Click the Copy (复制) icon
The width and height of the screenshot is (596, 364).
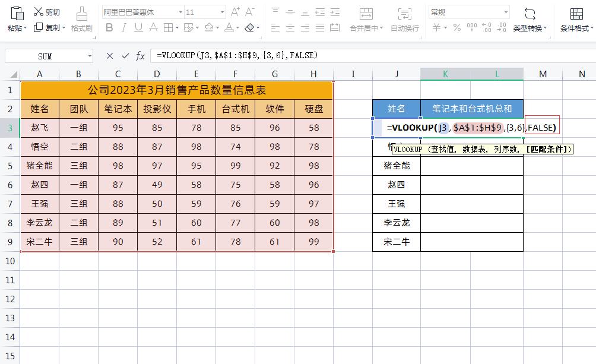click(x=38, y=28)
